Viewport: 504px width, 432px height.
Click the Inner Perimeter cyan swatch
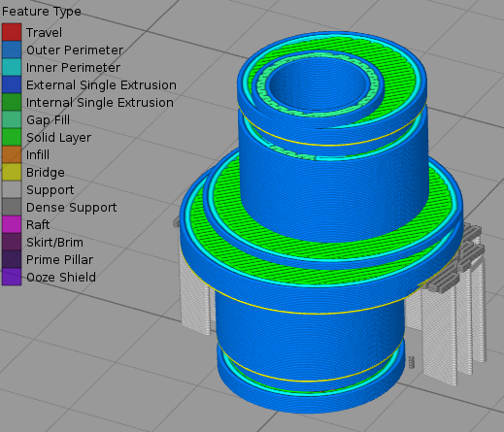click(x=12, y=67)
